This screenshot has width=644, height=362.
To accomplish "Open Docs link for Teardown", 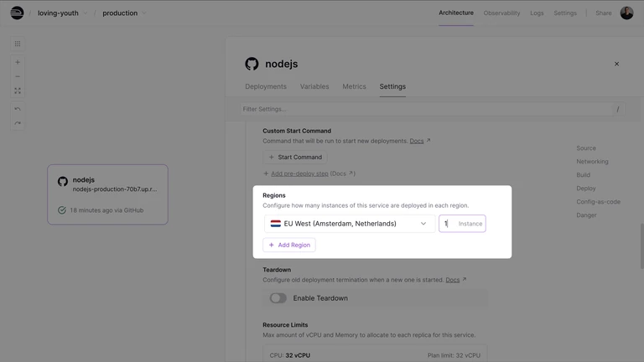I will click(452, 280).
